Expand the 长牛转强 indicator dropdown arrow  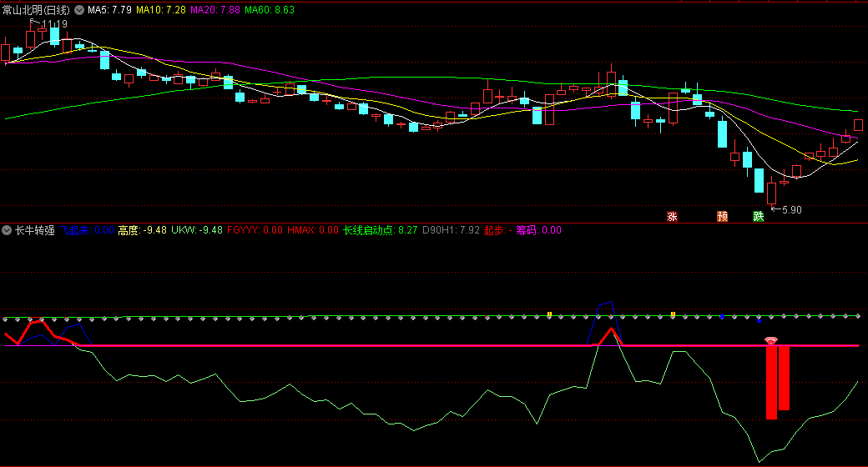pos(7,230)
